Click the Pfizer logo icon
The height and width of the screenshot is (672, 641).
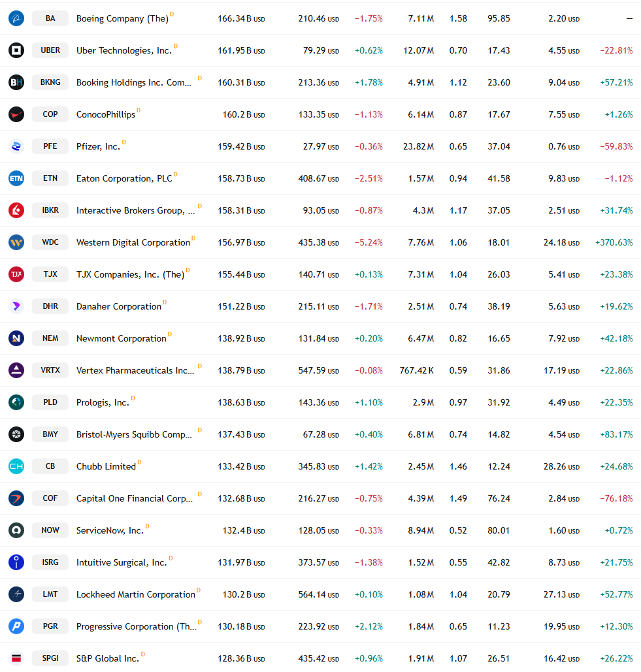point(16,146)
